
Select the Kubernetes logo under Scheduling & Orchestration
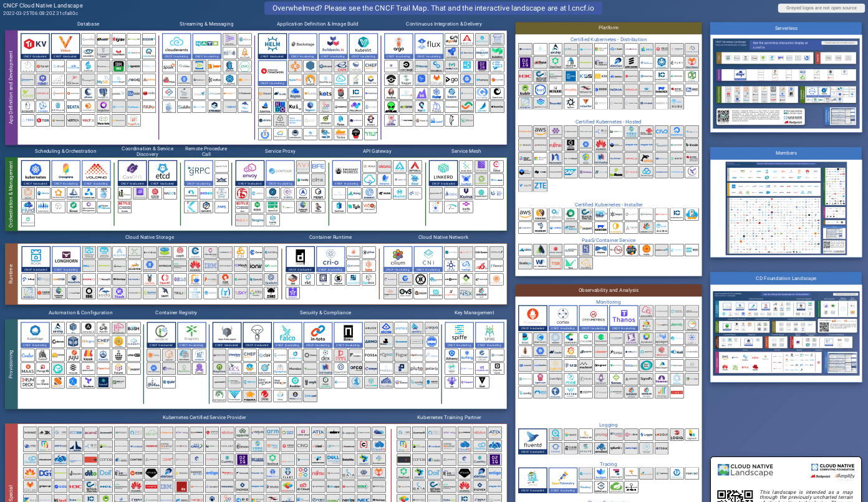(35, 170)
